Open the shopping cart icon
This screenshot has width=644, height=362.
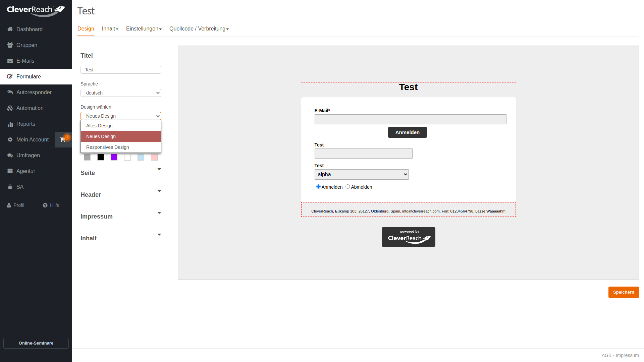point(63,139)
